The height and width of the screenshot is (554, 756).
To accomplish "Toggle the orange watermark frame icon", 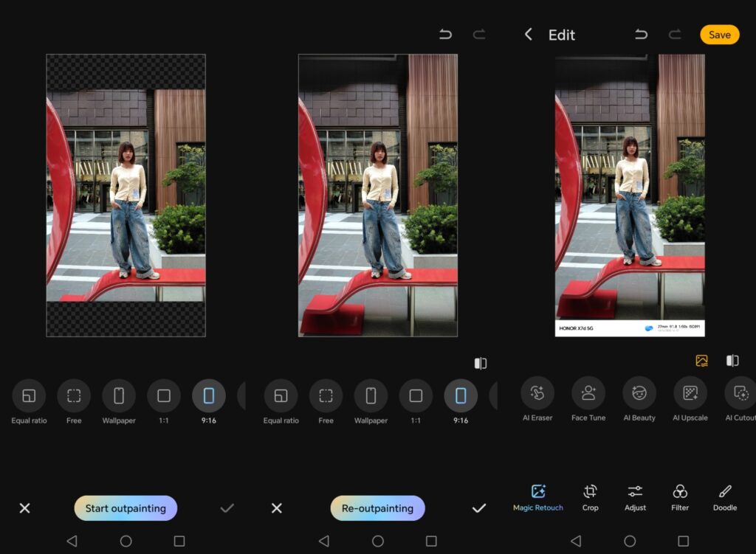I will (x=701, y=361).
